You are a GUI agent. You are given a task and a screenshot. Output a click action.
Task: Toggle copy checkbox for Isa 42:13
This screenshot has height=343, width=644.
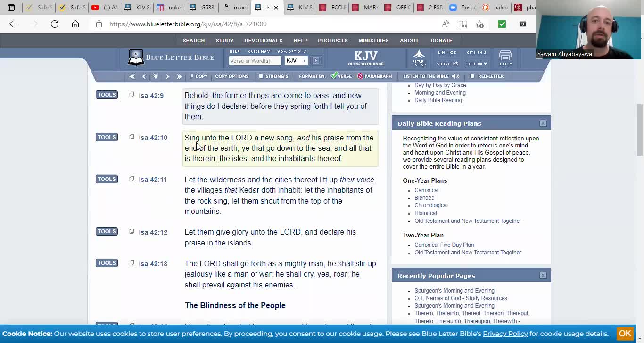pyautogui.click(x=132, y=263)
